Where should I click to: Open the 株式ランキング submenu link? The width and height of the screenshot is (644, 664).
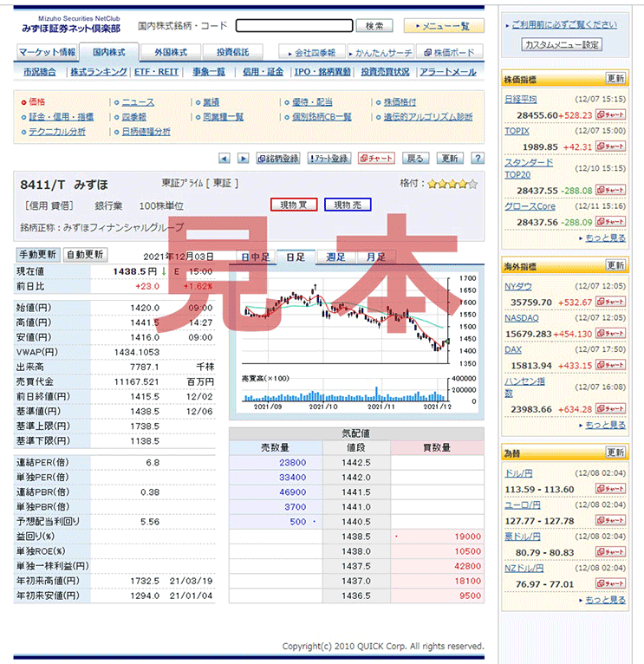pos(99,72)
